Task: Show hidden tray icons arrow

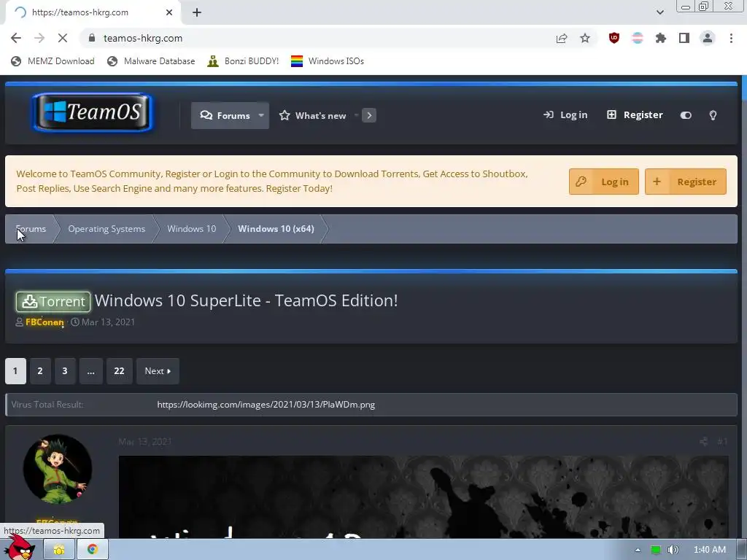Action: pos(638,550)
